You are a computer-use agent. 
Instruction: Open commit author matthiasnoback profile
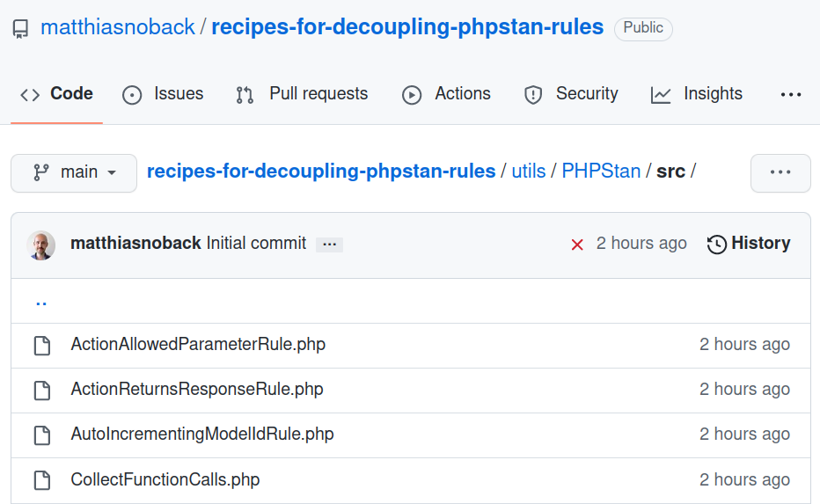135,244
